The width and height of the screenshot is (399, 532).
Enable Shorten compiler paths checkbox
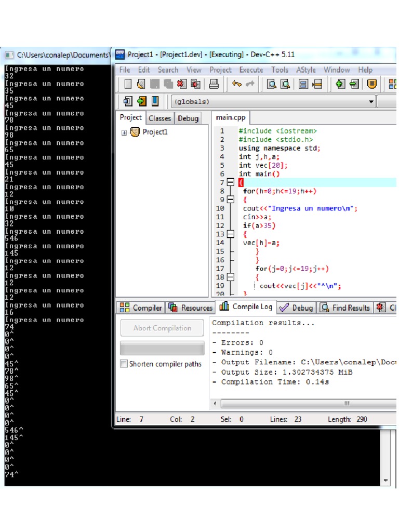[124, 364]
